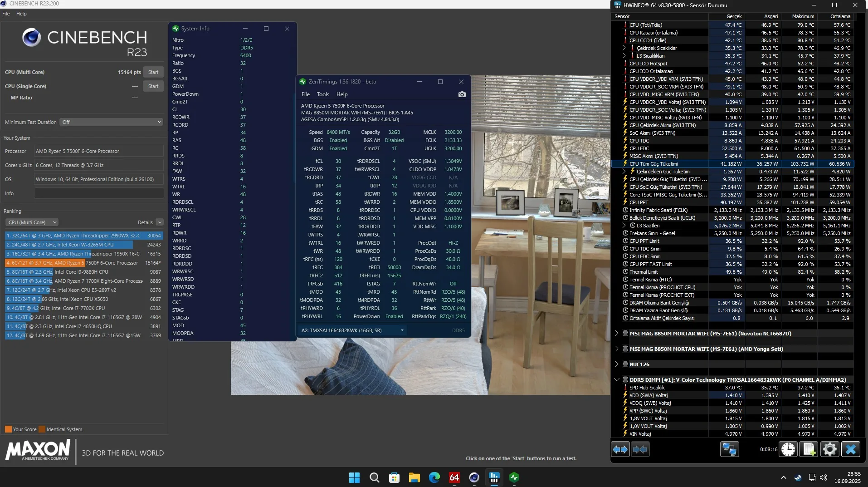Screen dimensions: 868x487
Task: Open Microsoft Store from the taskbar
Action: (394, 477)
